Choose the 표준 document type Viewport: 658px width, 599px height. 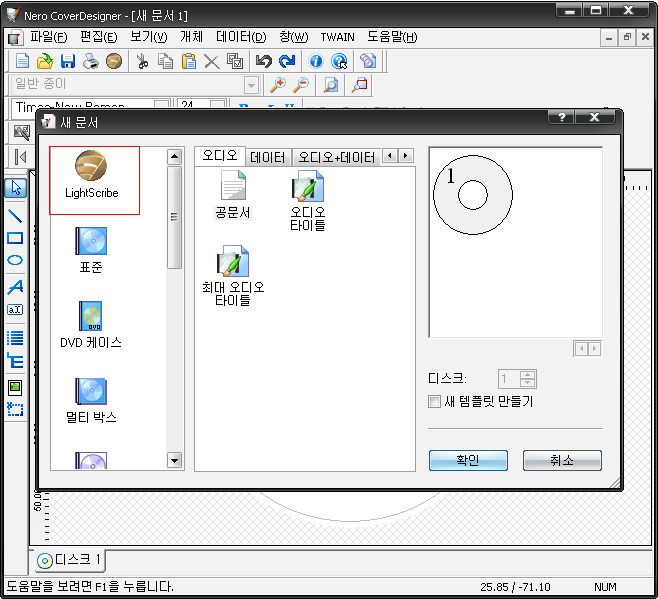pyautogui.click(x=91, y=250)
